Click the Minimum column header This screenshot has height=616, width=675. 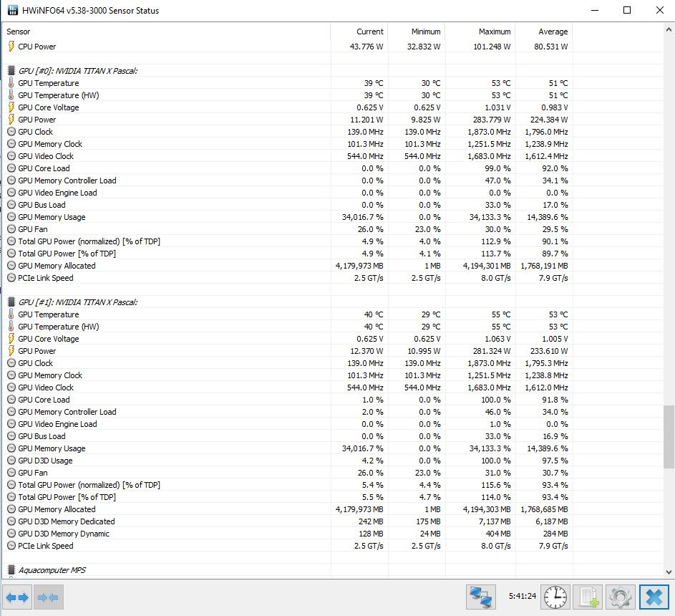pyautogui.click(x=426, y=32)
